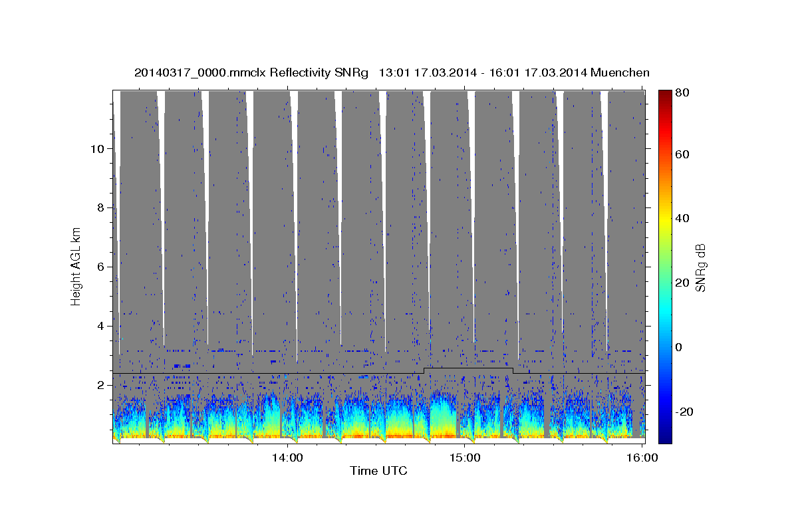
Task: Click the plot title text
Action: (392, 72)
